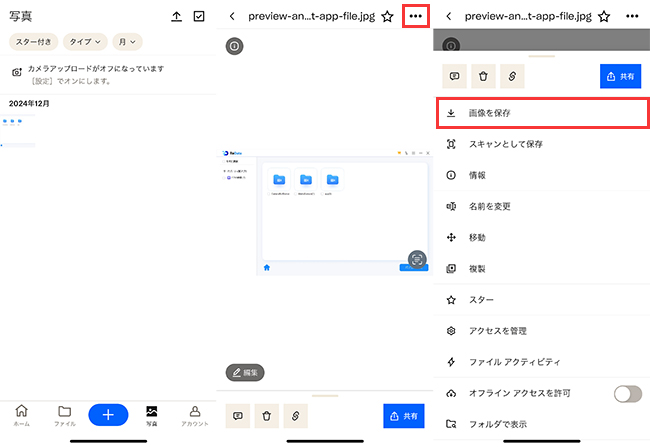Image resolution: width=650 pixels, height=447 pixels.
Task: Open the 月 filter dropdown
Action: coord(127,42)
